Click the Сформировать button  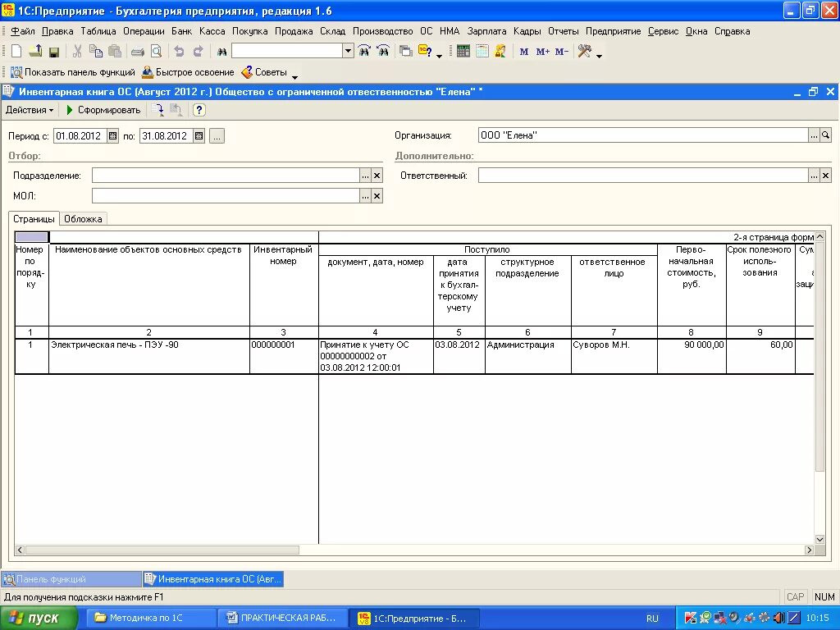point(103,110)
